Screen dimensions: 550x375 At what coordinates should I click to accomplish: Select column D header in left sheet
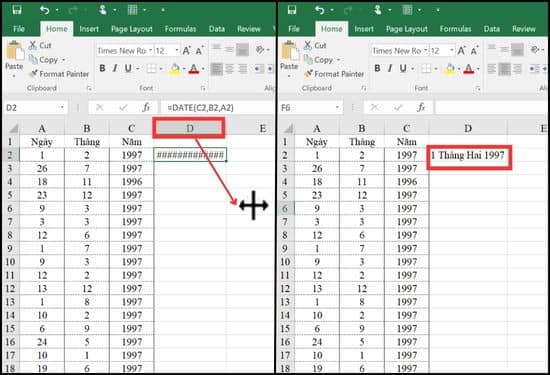pos(189,128)
